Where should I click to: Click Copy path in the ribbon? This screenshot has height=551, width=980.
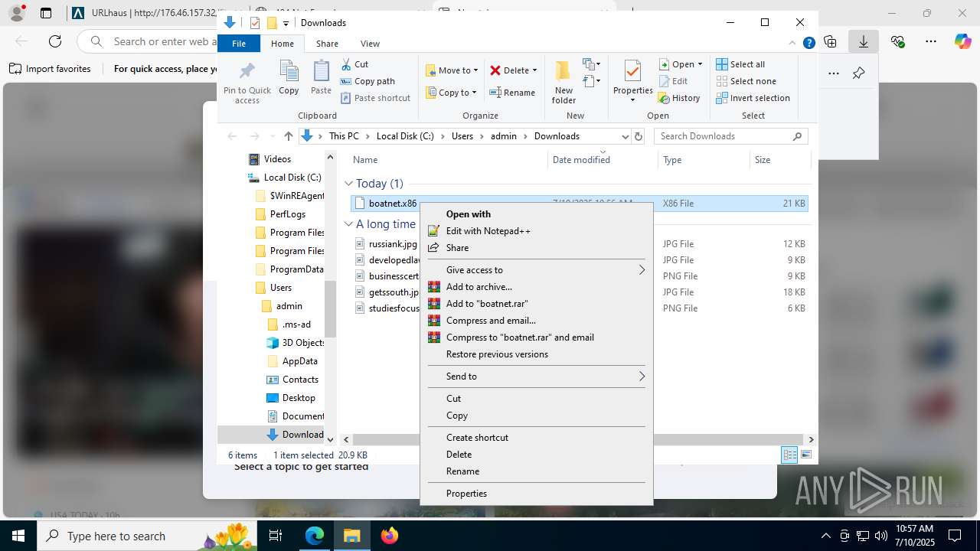[x=367, y=81]
